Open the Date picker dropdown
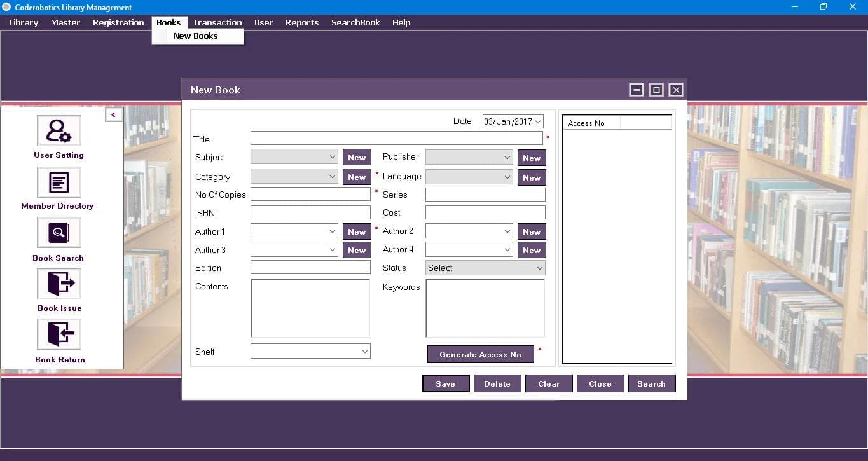Screen dimensions: 868x461 (x=538, y=121)
